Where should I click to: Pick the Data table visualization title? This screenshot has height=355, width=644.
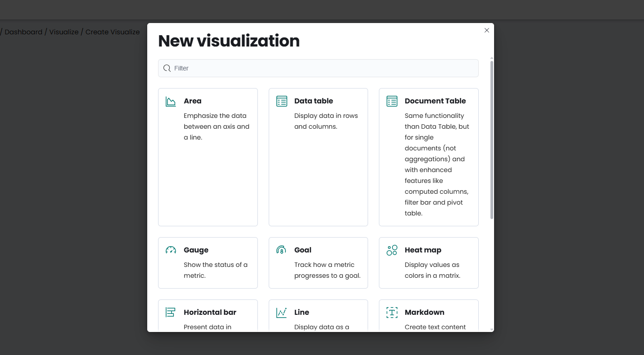pyautogui.click(x=314, y=101)
